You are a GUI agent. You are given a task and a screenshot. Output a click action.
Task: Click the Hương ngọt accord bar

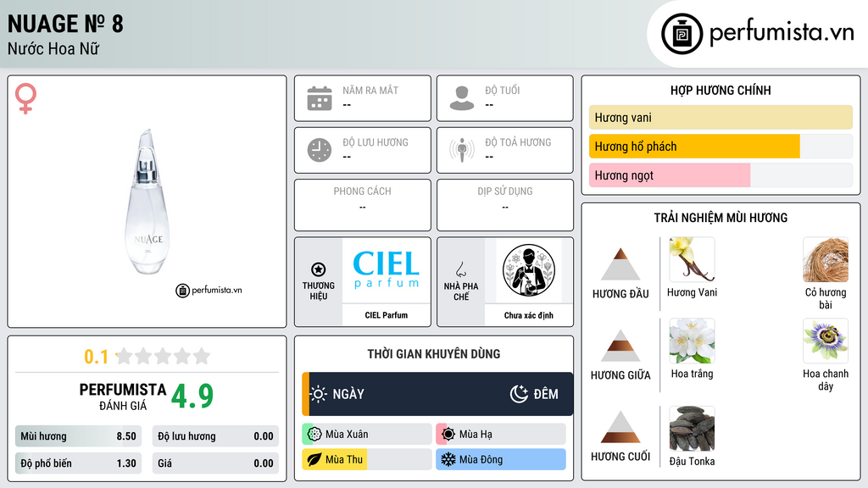click(721, 175)
